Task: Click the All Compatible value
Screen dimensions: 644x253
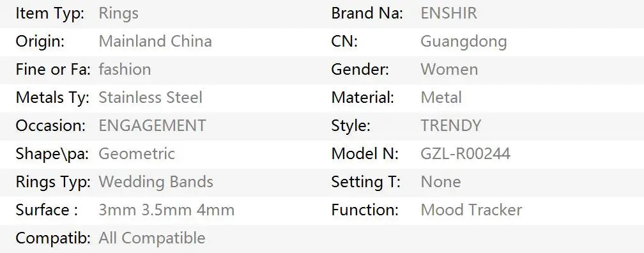Action: coord(151,238)
